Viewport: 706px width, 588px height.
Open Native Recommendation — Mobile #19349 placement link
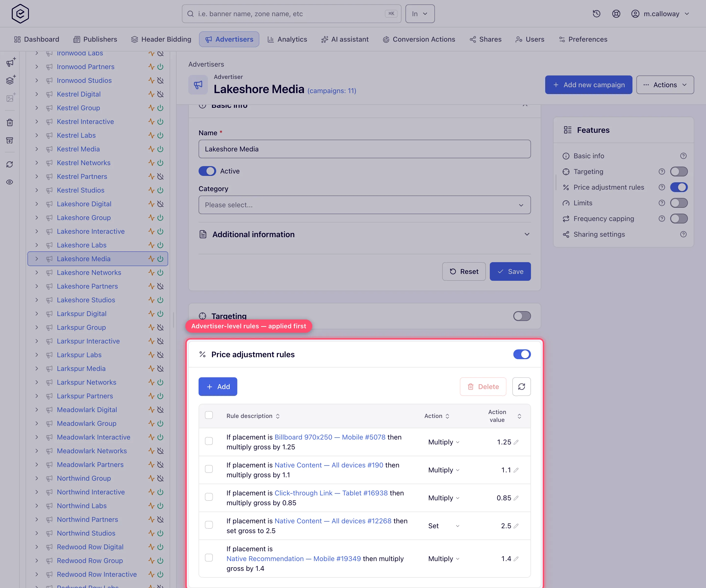pyautogui.click(x=293, y=559)
